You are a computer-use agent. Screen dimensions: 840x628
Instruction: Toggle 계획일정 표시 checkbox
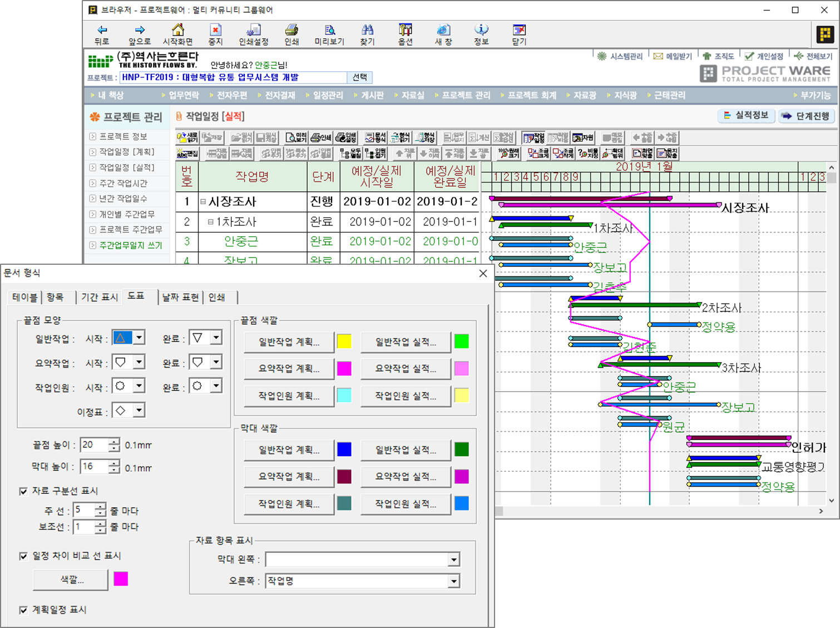(23, 610)
